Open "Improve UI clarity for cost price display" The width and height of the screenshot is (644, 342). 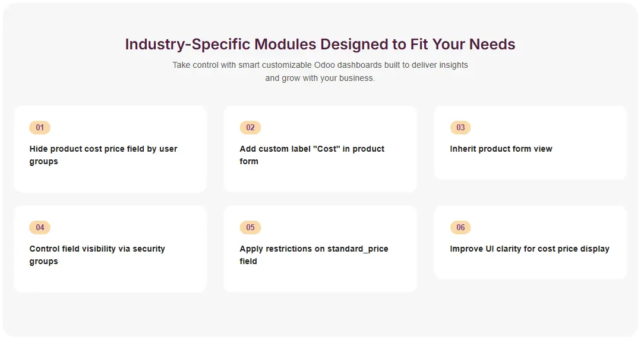(529, 249)
